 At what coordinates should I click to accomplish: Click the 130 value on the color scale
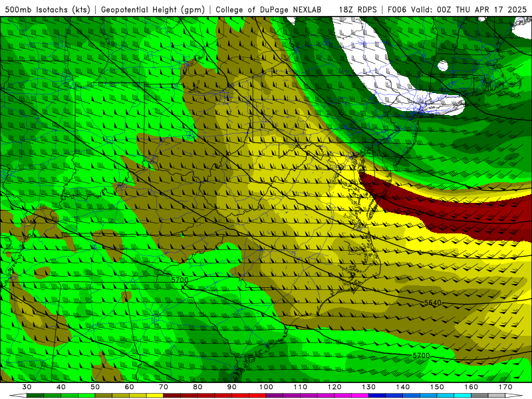(369, 387)
